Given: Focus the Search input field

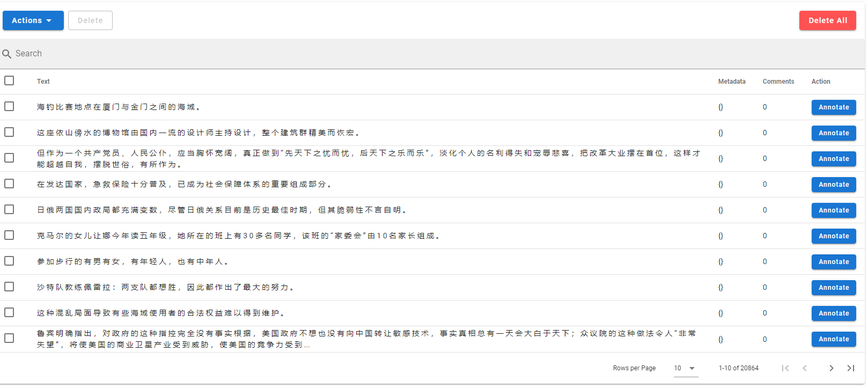Looking at the screenshot, I should coord(432,54).
